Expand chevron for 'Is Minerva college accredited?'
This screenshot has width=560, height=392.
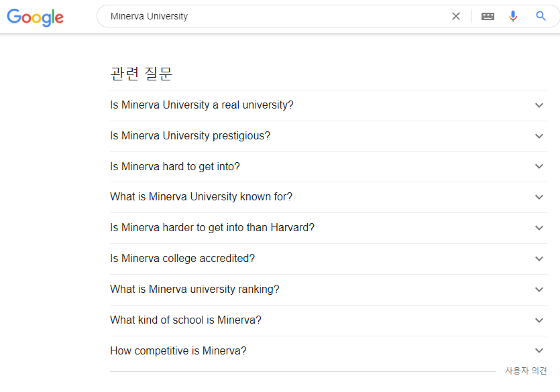539,259
